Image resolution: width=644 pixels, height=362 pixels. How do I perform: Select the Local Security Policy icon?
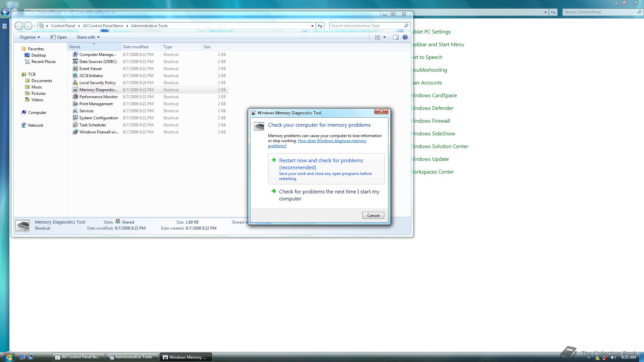tap(75, 82)
